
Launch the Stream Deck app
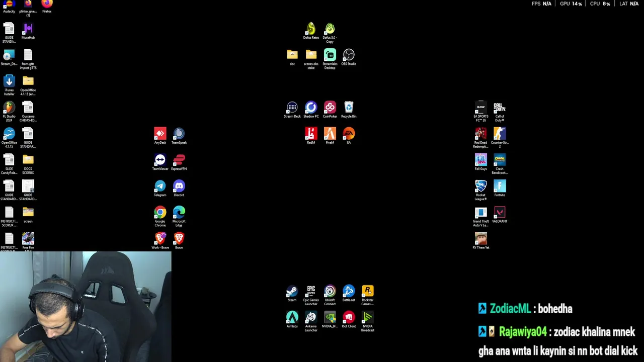click(x=292, y=110)
